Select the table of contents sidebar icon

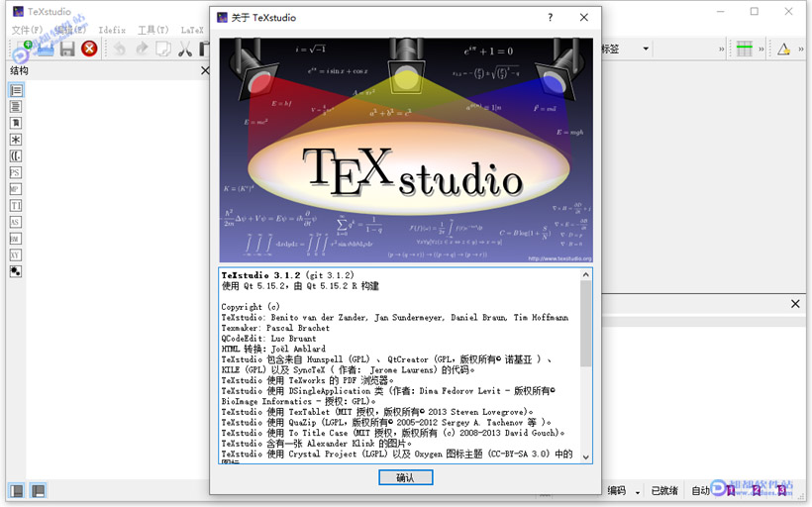(16, 107)
